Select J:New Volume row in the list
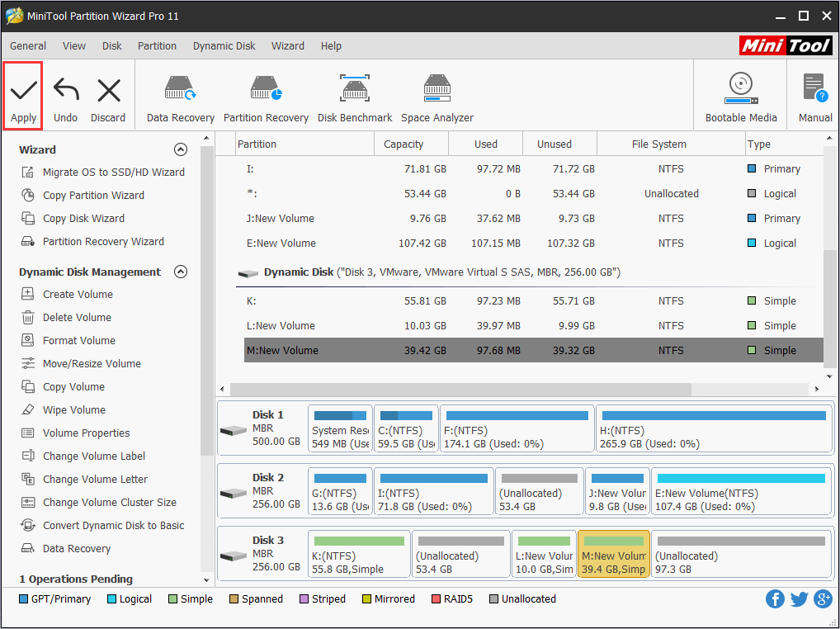The height and width of the screenshot is (629, 840). pos(533,219)
